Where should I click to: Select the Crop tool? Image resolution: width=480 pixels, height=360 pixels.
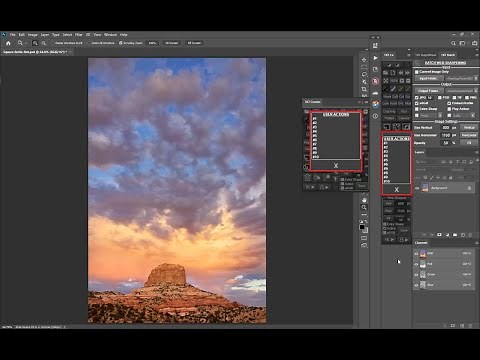(364, 89)
